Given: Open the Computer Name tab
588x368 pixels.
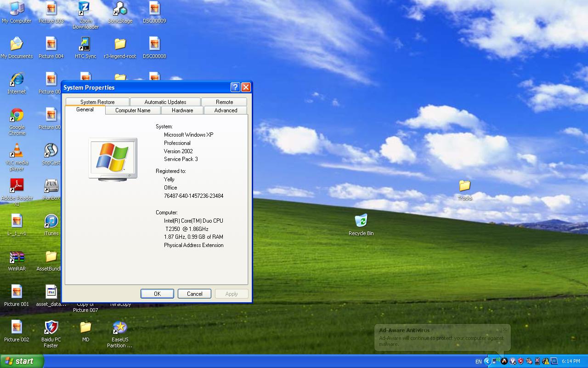Looking at the screenshot, I should [133, 110].
